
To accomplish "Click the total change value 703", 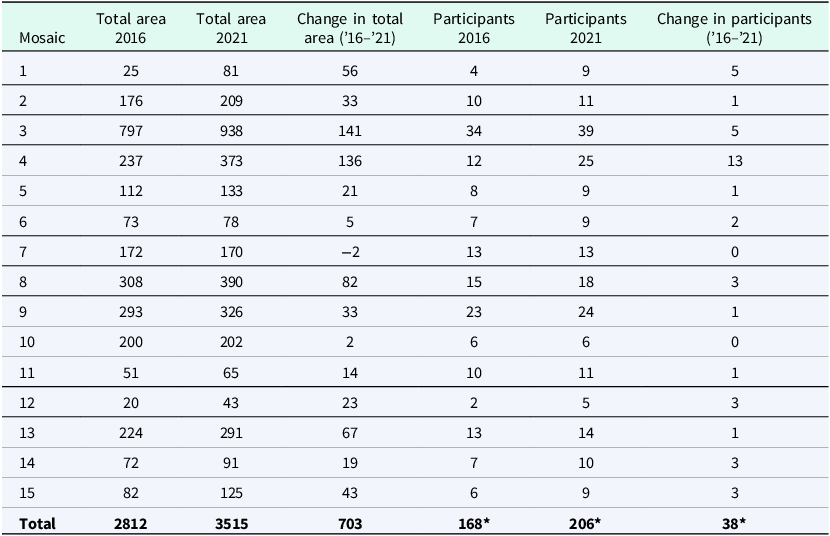I will [x=350, y=524].
